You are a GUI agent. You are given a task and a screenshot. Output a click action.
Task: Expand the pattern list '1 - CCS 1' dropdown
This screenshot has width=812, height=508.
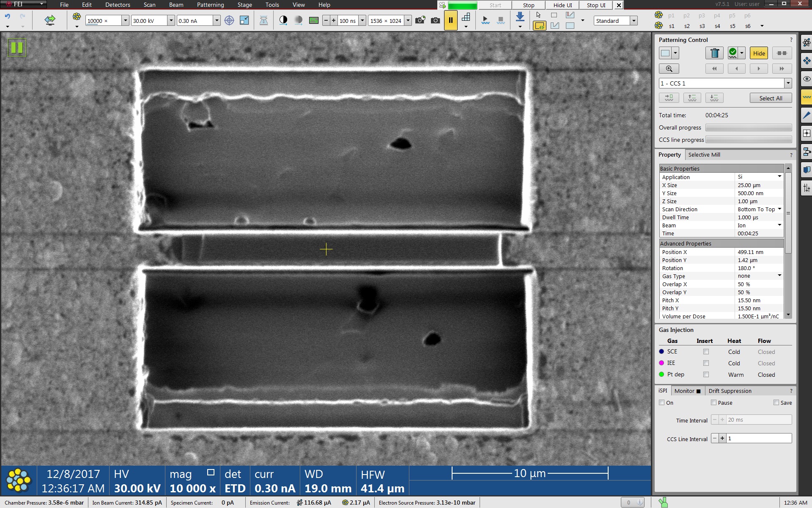point(788,83)
